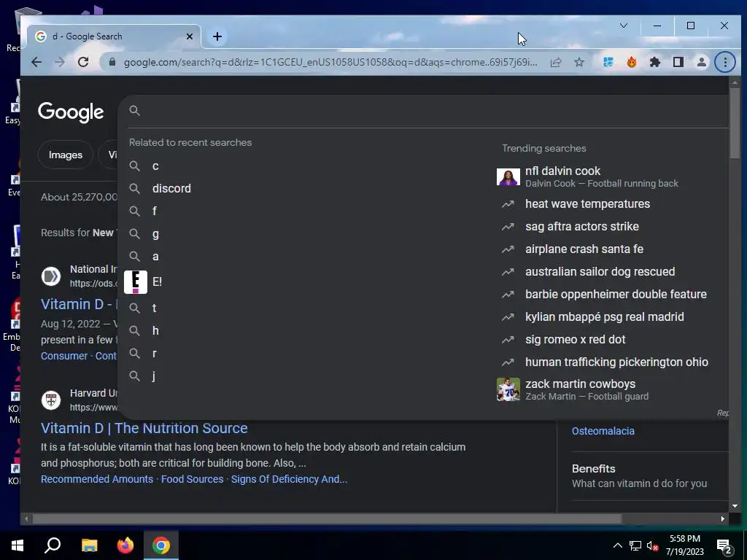This screenshot has height=560, width=747.
Task: Click the forward navigation arrow
Action: point(60,62)
